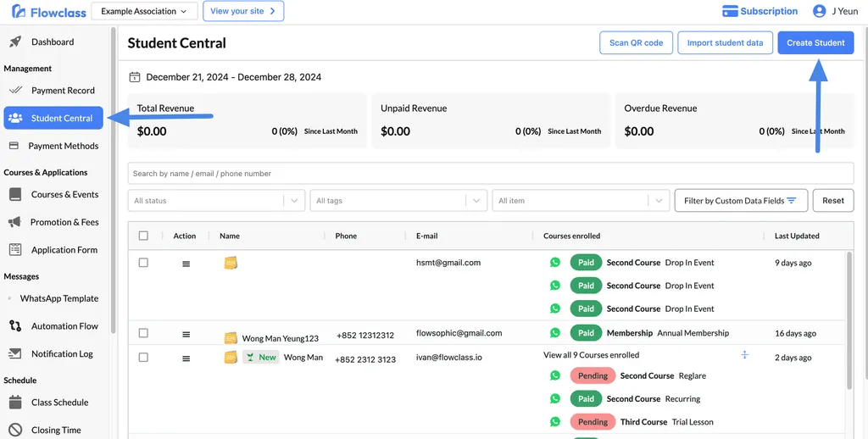Click Pending badge on Third Course Trial Lesson
Image resolution: width=868 pixels, height=439 pixels.
pyautogui.click(x=593, y=422)
